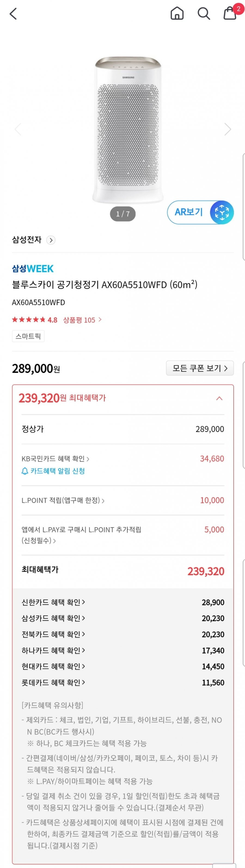Check 롯데카드 혜택 확인
The height and width of the screenshot is (868, 245).
pyautogui.click(x=53, y=682)
